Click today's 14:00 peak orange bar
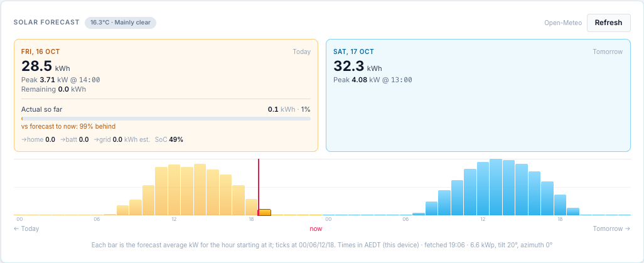The width and height of the screenshot is (644, 263). click(200, 190)
